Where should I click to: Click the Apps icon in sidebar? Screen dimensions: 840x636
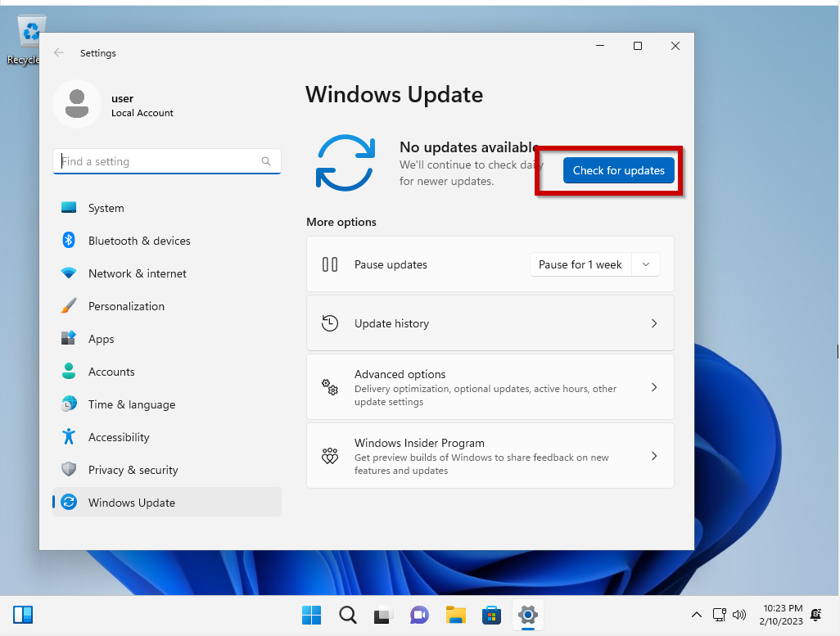69,338
